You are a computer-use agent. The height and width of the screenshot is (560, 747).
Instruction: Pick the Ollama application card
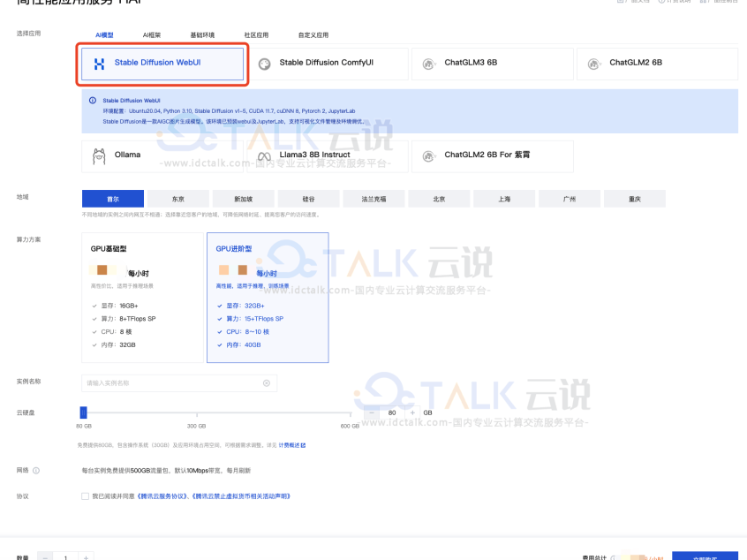[162, 155]
